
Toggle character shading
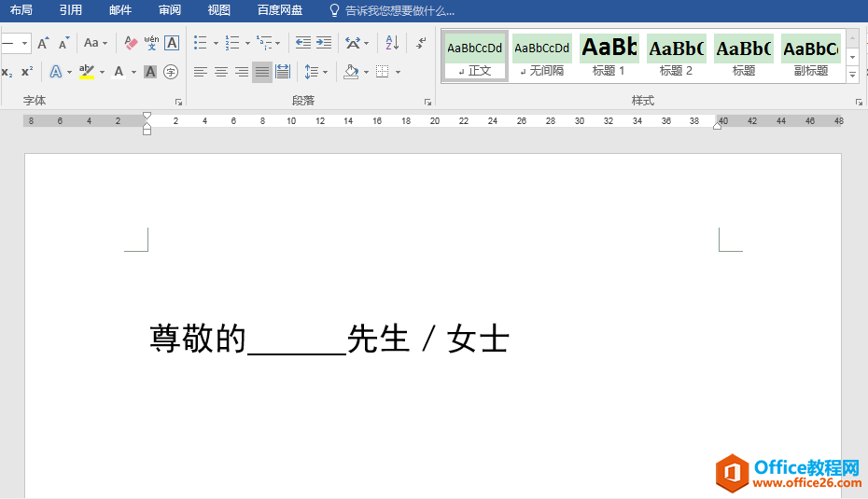pyautogui.click(x=150, y=72)
